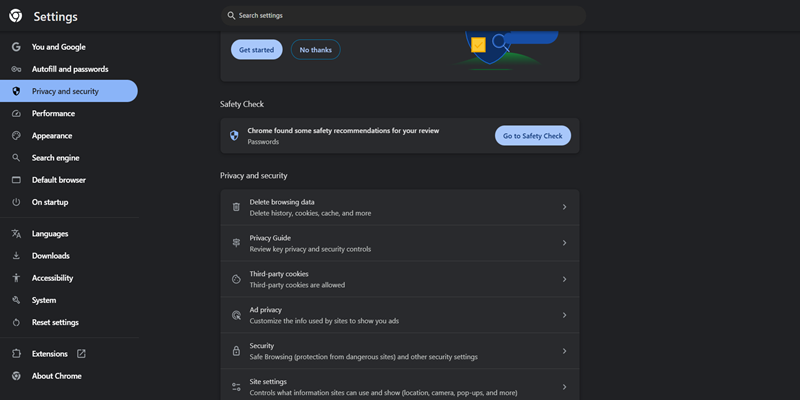Go to the Downloads settings page
Screen dimensions: 800x400
point(50,256)
